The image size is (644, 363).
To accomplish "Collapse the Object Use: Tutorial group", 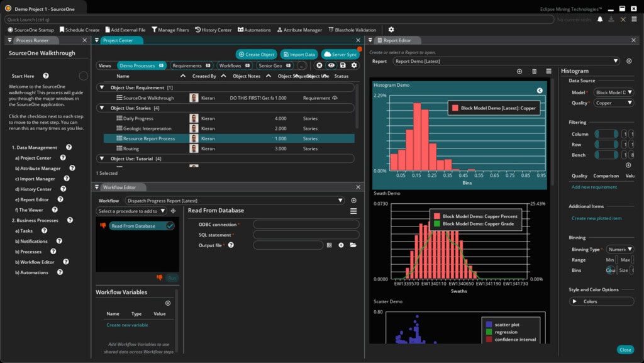I will pyautogui.click(x=102, y=159).
